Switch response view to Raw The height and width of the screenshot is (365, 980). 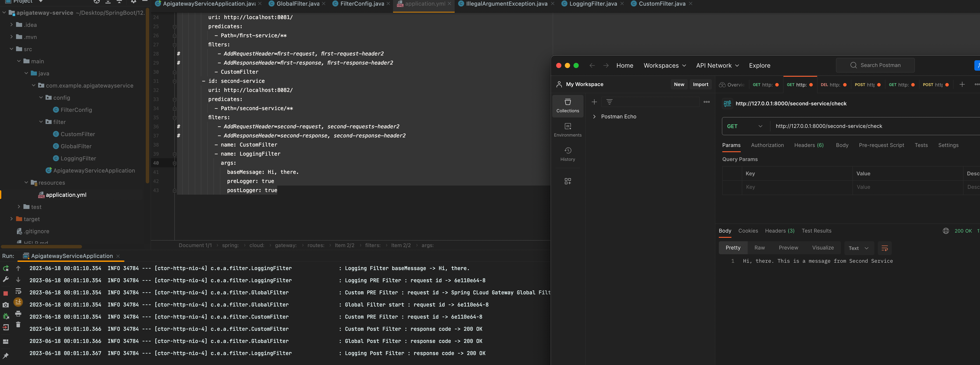[759, 248]
